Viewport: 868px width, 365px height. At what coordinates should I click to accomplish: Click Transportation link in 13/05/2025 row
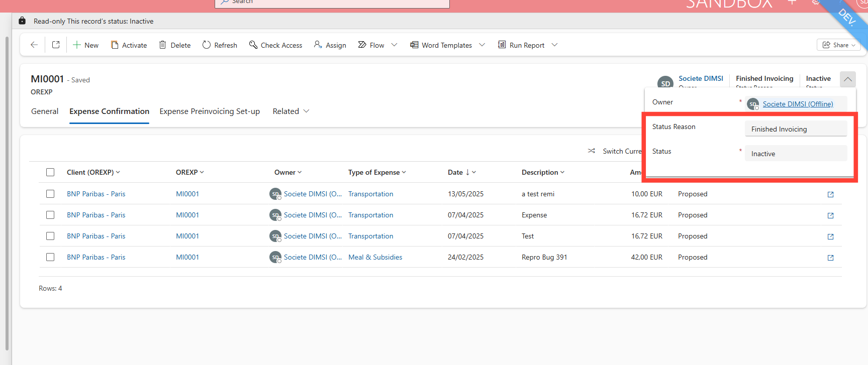[370, 194]
